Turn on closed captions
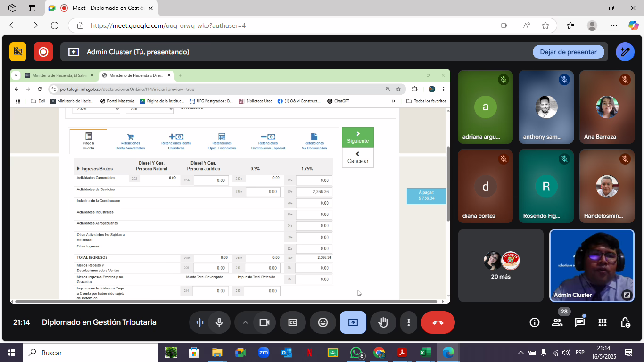 293,322
